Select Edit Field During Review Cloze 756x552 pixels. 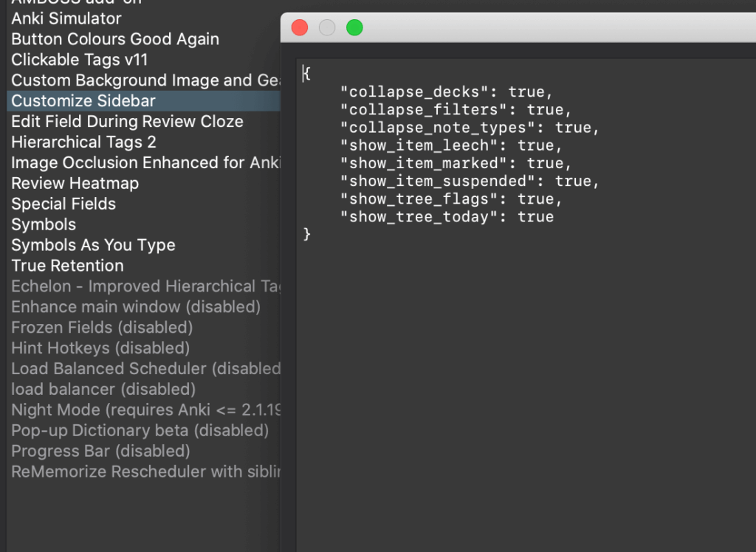coord(144,122)
